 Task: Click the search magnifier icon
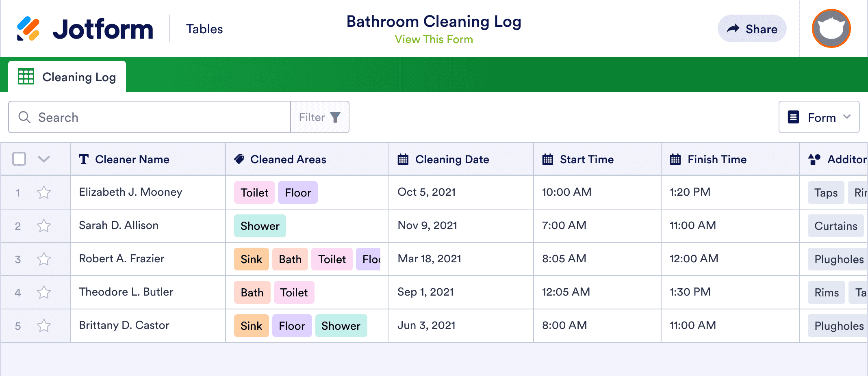tap(24, 117)
